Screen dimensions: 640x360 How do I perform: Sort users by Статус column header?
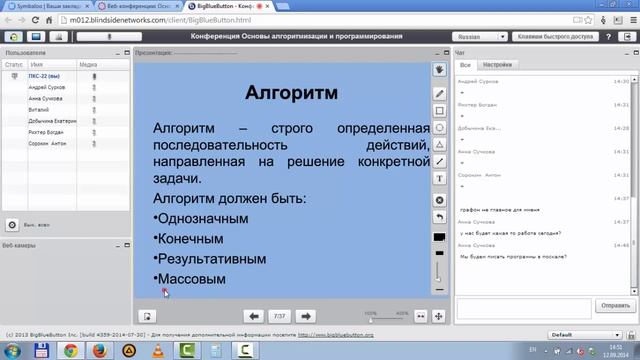[x=15, y=64]
